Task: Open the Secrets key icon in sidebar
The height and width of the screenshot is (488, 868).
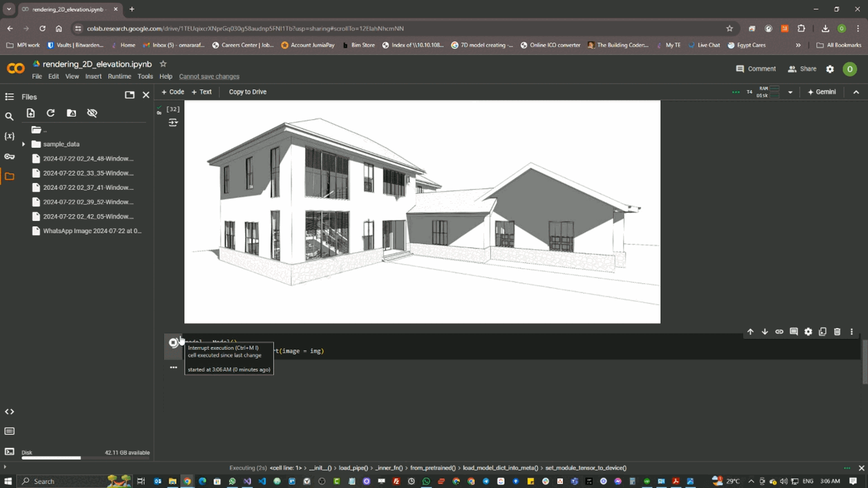Action: click(x=9, y=156)
